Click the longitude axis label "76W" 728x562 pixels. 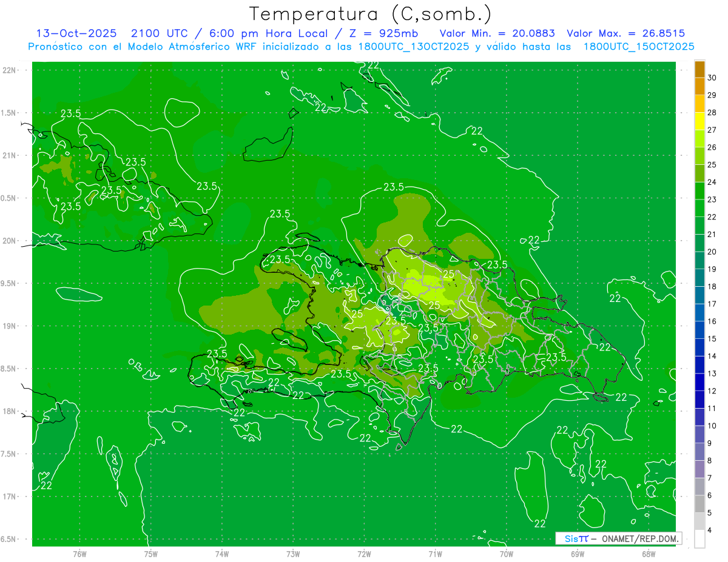point(79,554)
